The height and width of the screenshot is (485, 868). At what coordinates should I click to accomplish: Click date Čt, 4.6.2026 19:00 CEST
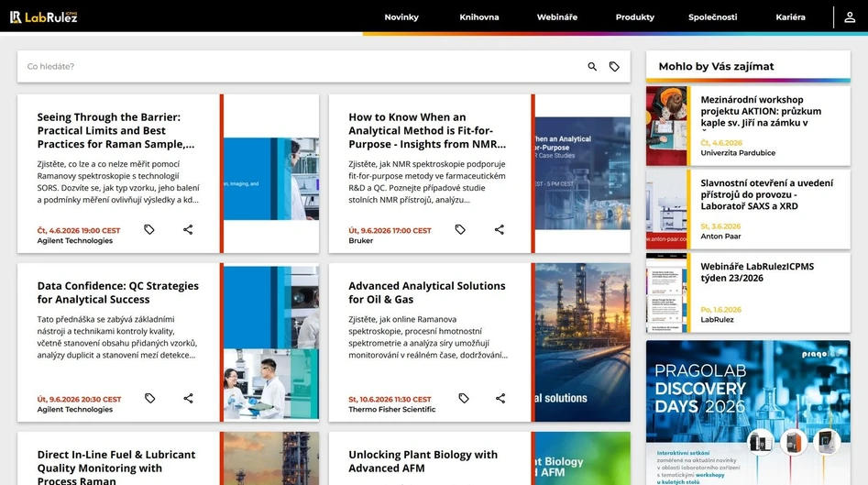79,230
